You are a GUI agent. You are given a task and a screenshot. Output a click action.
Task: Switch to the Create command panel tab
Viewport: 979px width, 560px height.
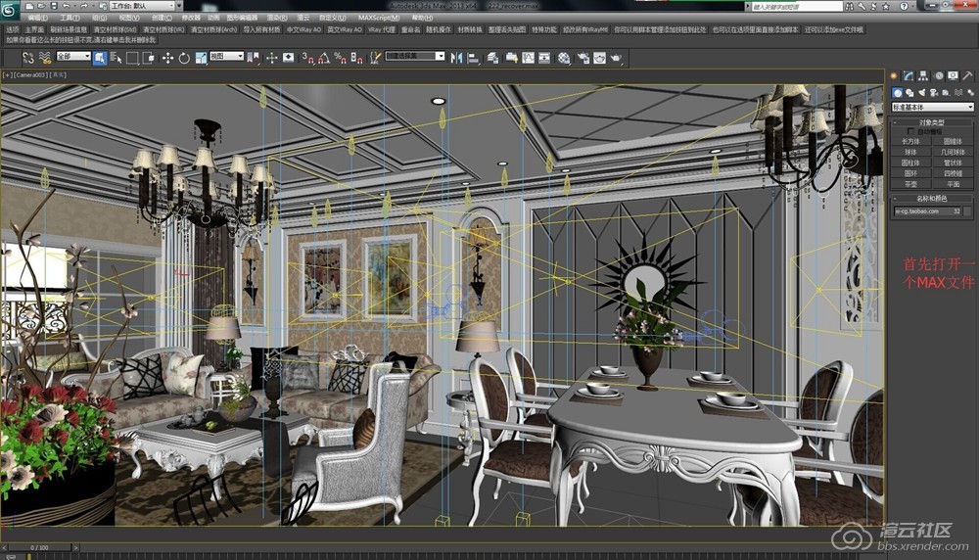(x=894, y=75)
